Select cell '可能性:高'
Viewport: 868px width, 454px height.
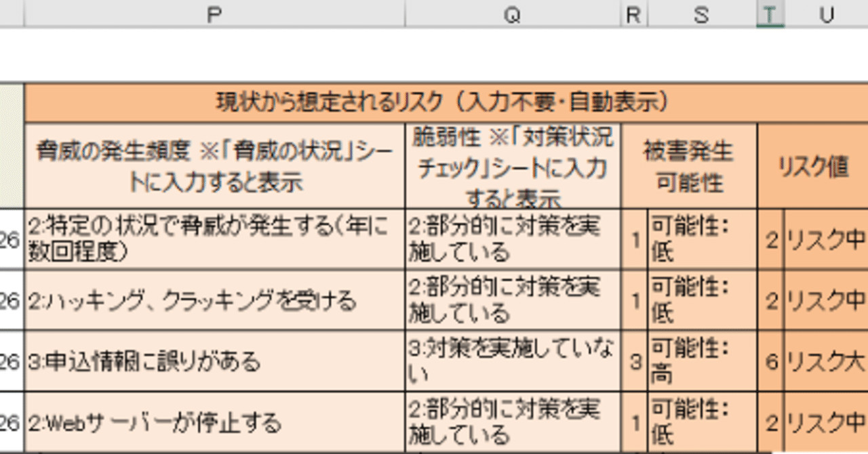click(x=702, y=361)
